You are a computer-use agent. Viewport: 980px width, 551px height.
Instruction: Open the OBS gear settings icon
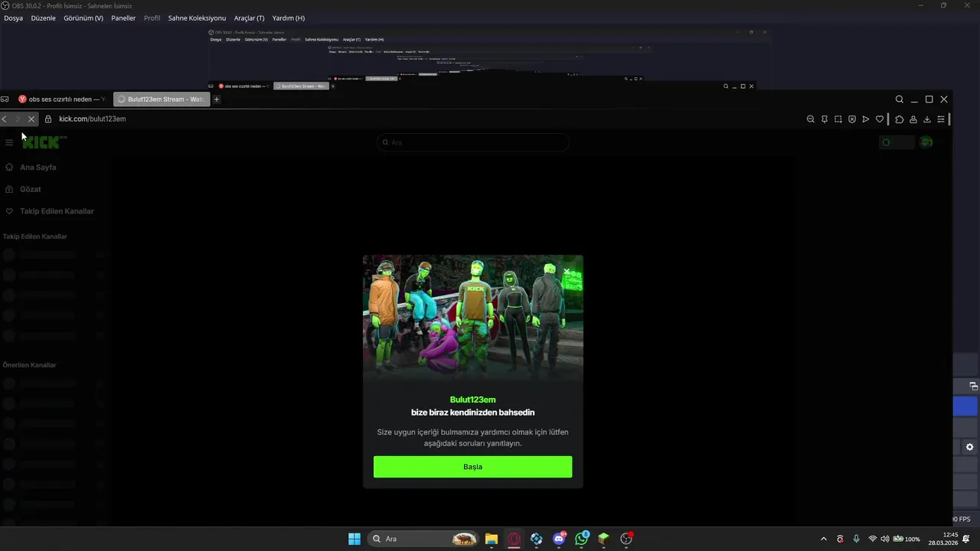[x=969, y=447]
